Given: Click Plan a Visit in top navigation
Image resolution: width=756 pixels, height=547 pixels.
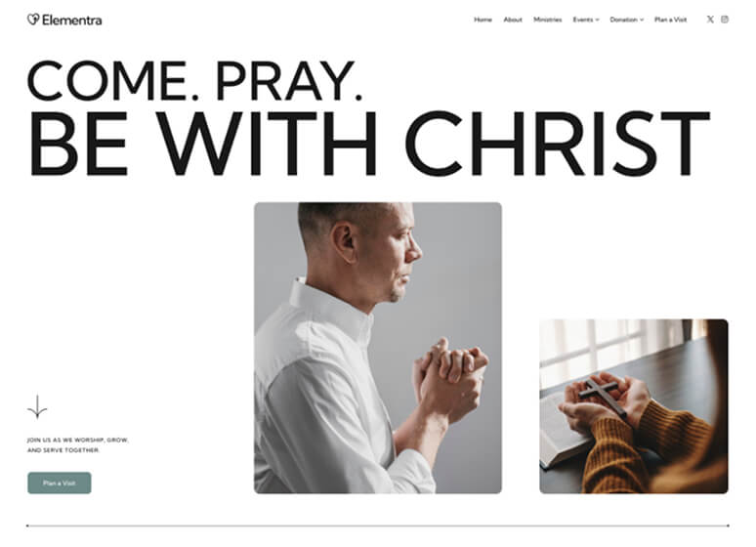Looking at the screenshot, I should (x=670, y=20).
